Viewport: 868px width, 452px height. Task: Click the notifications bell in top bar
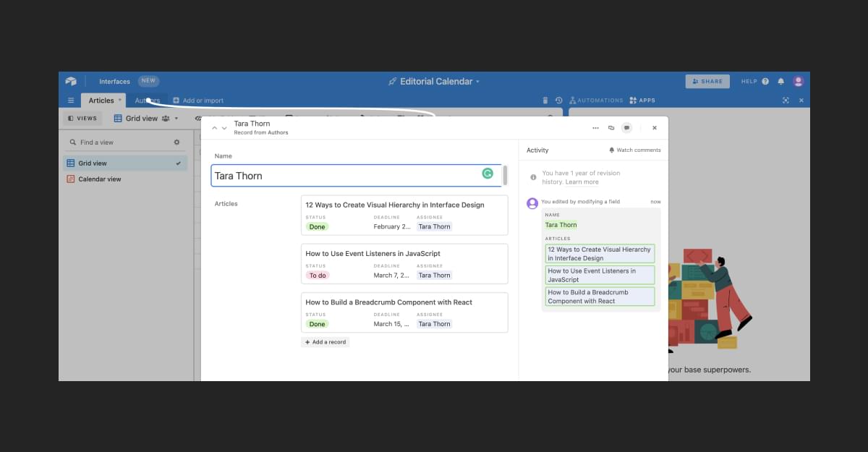pos(780,82)
